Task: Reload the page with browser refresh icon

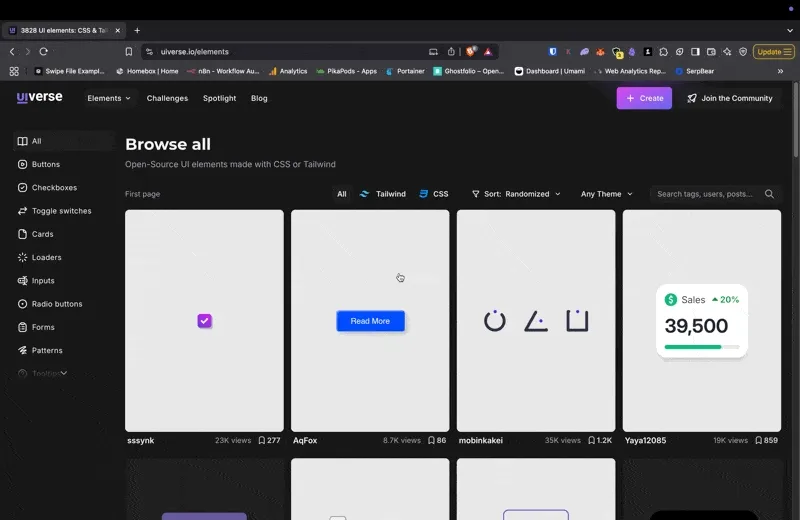Action: [43, 51]
